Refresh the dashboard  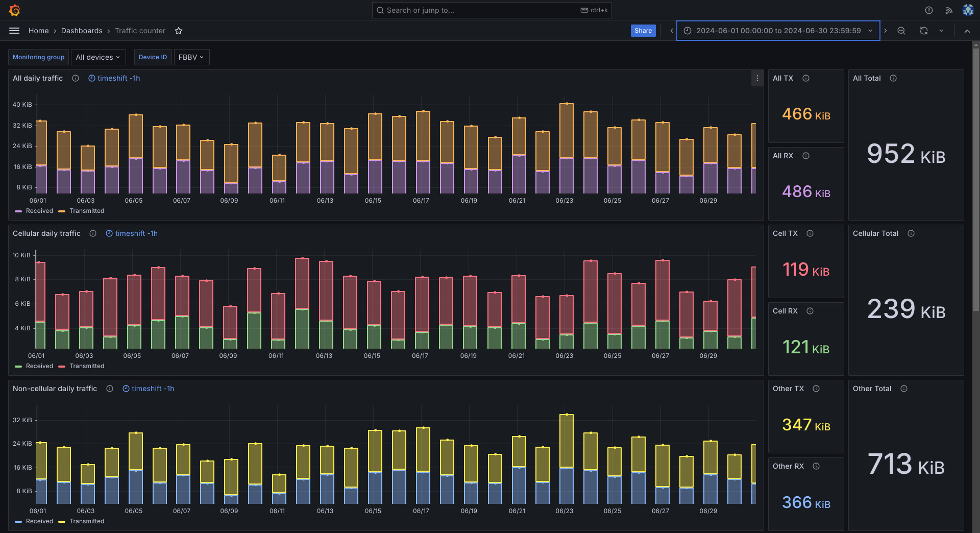click(923, 31)
